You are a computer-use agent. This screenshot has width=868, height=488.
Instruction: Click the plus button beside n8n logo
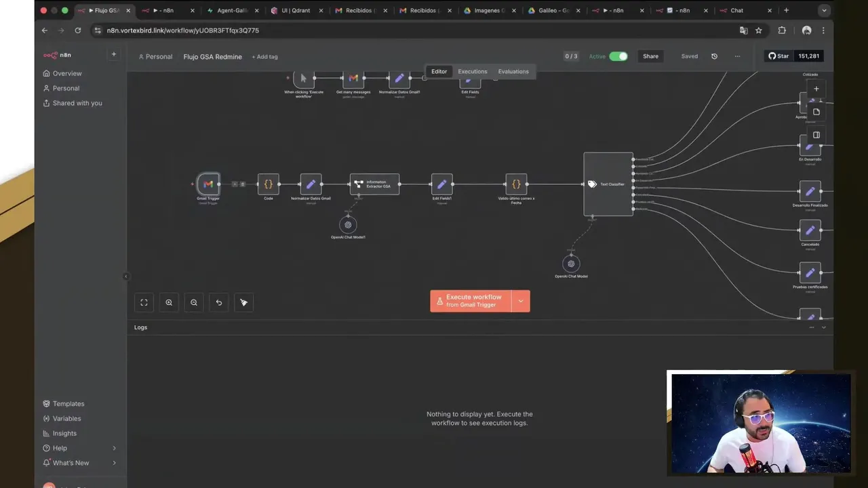[x=114, y=54]
